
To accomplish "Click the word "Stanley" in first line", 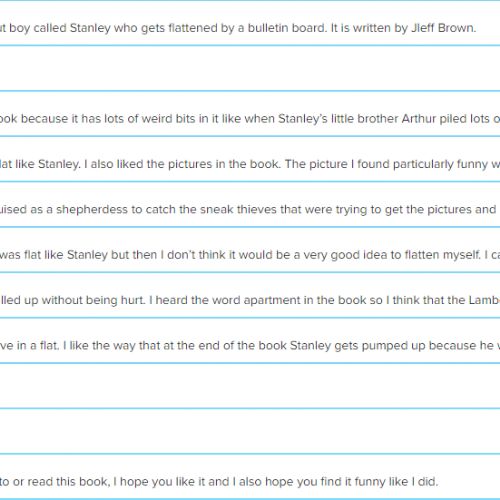I will click(90, 28).
